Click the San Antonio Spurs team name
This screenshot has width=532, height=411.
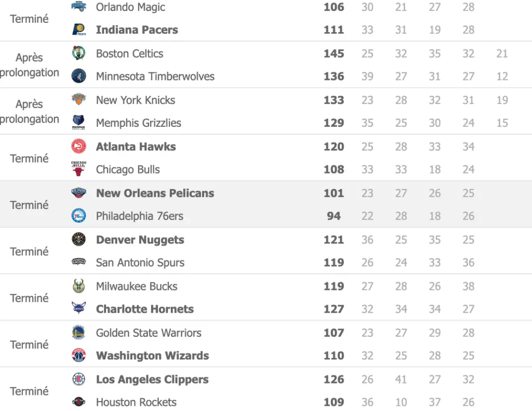click(x=140, y=263)
